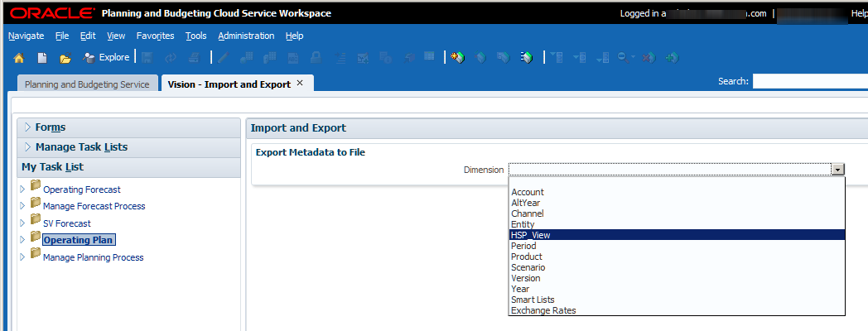Click the Dimension dropdown arrow button
The image size is (868, 331).
[839, 170]
